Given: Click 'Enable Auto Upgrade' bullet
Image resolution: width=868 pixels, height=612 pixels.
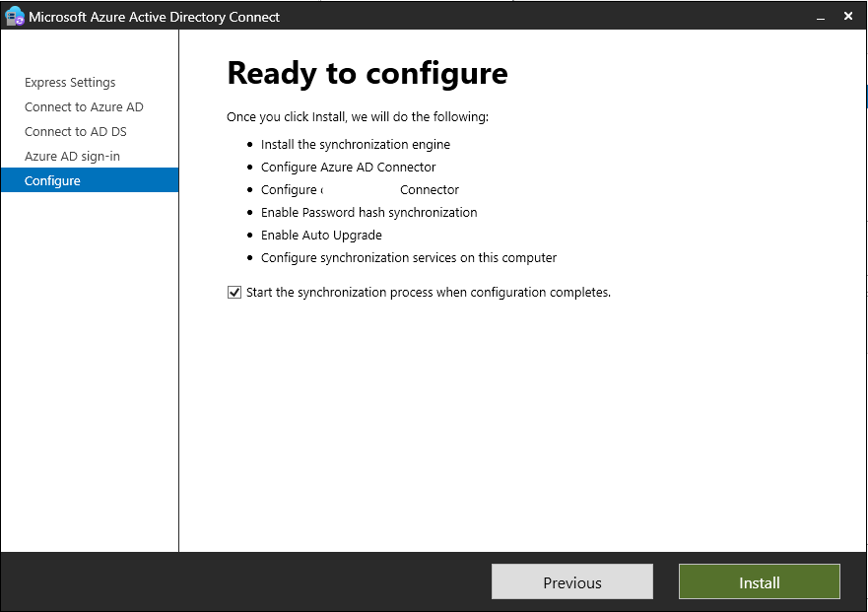Looking at the screenshot, I should pyautogui.click(x=321, y=236).
